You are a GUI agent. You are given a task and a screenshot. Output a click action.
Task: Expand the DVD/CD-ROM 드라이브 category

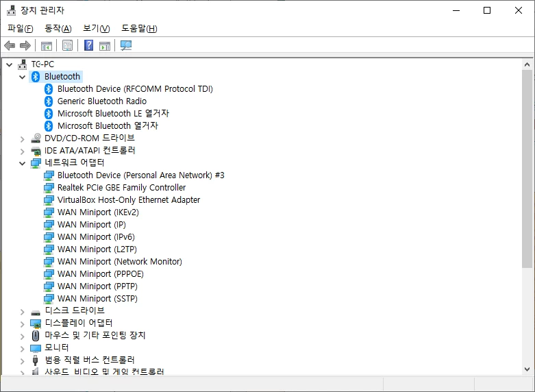[x=23, y=138]
